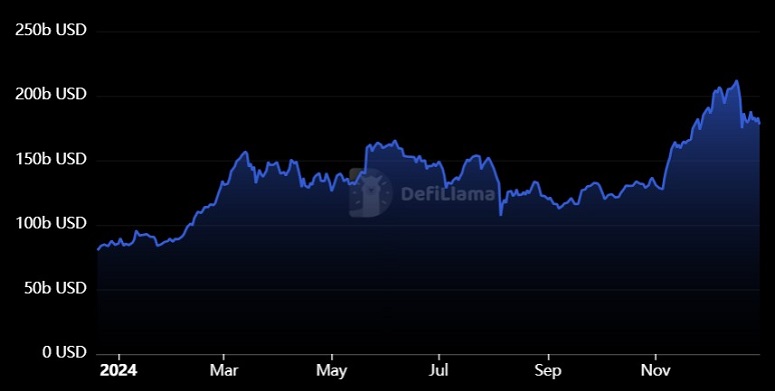Click the 150b USD axis label

(50, 159)
